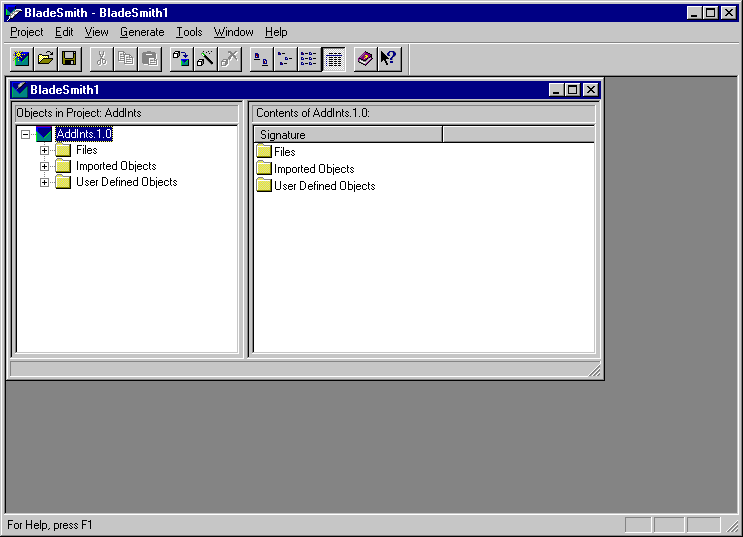Image resolution: width=743 pixels, height=537 pixels.
Task: Open the Window menu
Action: (233, 32)
